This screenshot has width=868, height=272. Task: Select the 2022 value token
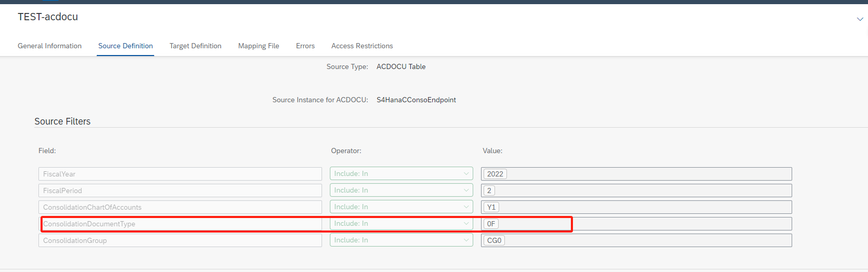coord(495,174)
